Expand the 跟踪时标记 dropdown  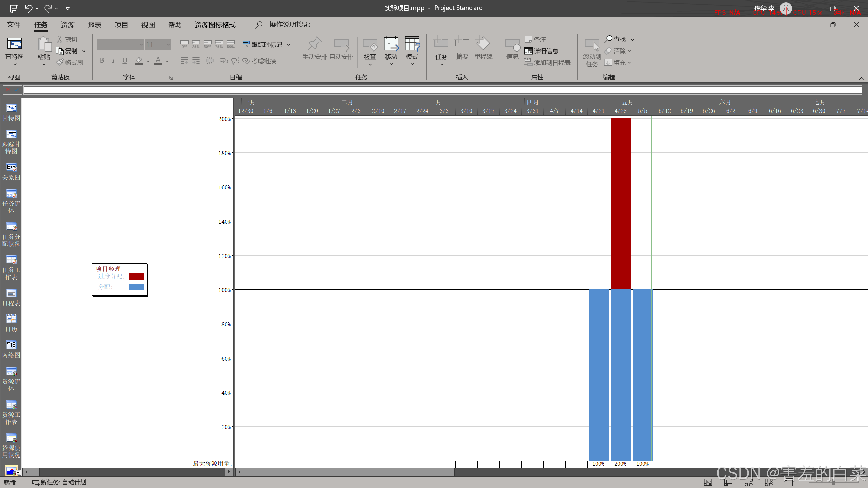pos(289,45)
